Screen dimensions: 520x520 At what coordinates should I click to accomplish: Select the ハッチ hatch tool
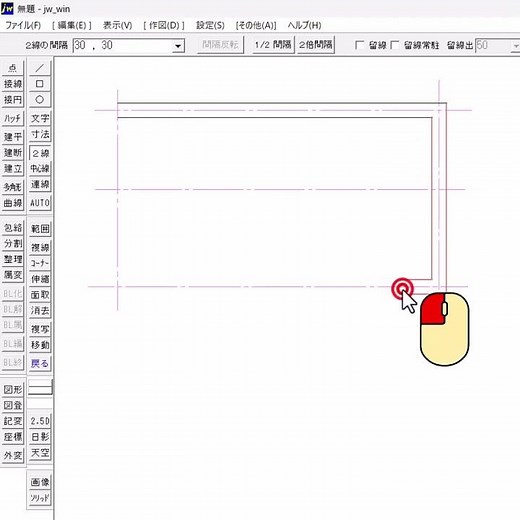[13, 118]
